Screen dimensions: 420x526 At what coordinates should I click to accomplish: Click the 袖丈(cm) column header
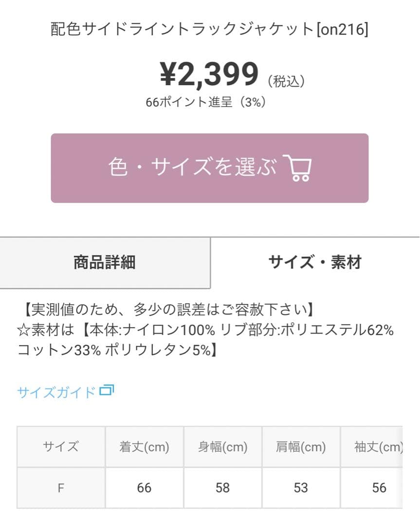point(372,447)
